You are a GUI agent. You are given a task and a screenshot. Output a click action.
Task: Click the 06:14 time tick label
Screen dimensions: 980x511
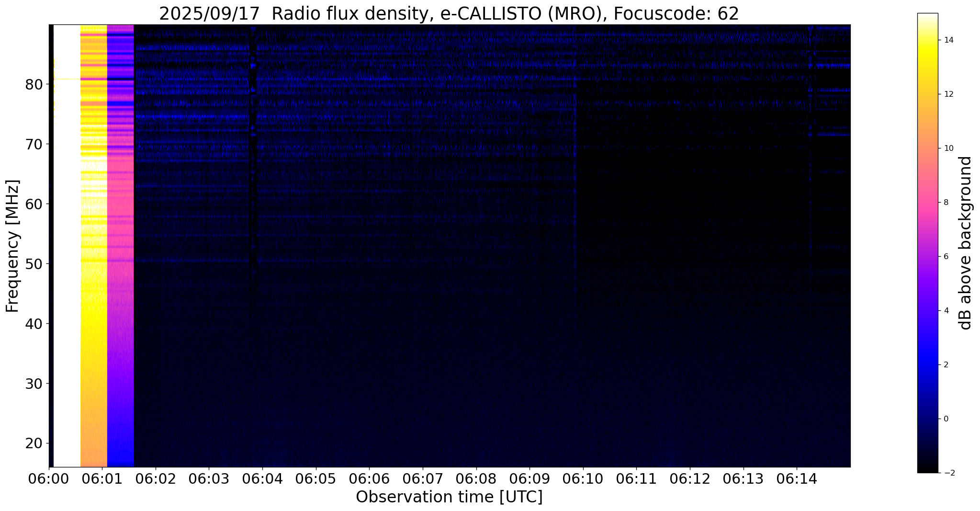(797, 478)
